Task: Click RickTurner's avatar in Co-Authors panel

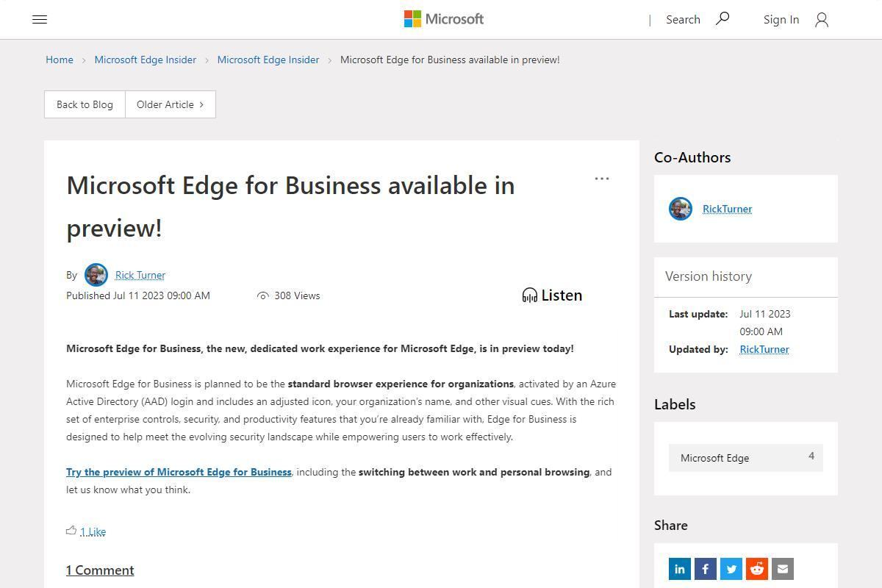Action: click(x=681, y=209)
